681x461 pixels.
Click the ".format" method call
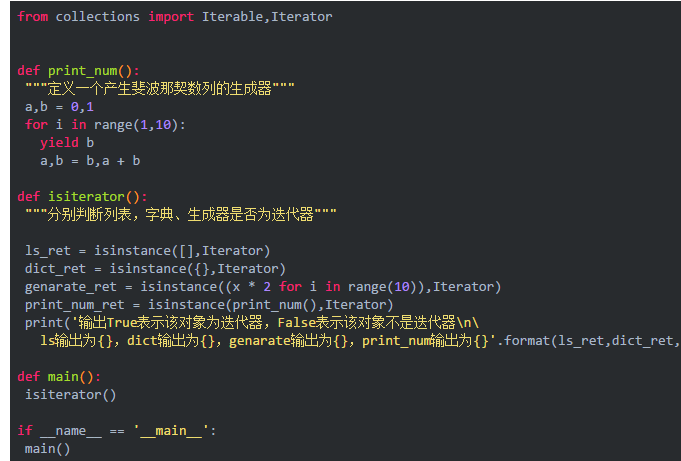click(x=526, y=341)
